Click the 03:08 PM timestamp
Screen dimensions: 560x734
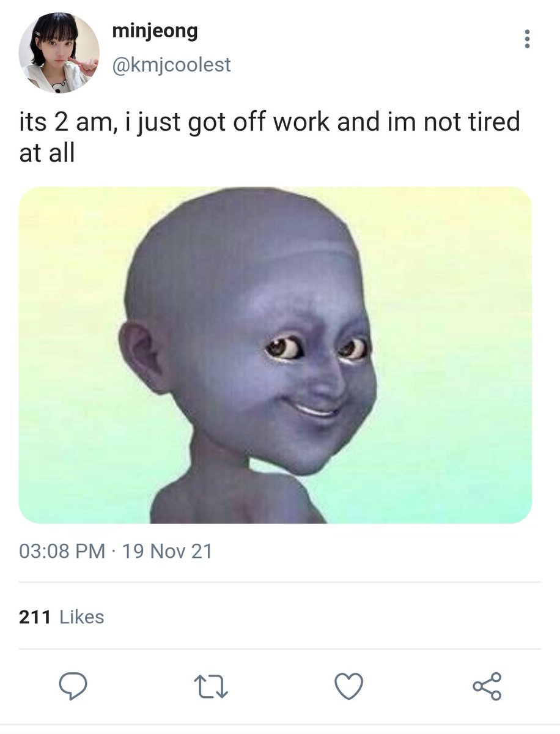pyautogui.click(x=62, y=552)
